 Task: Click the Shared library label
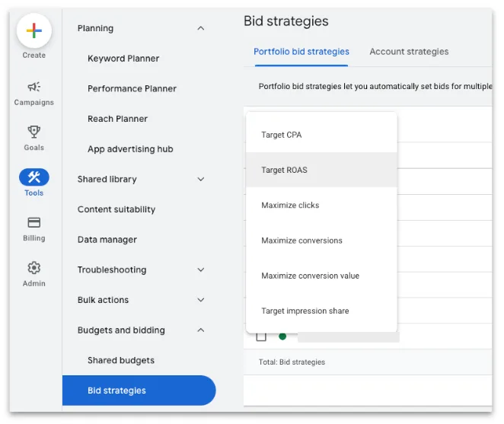click(x=107, y=180)
